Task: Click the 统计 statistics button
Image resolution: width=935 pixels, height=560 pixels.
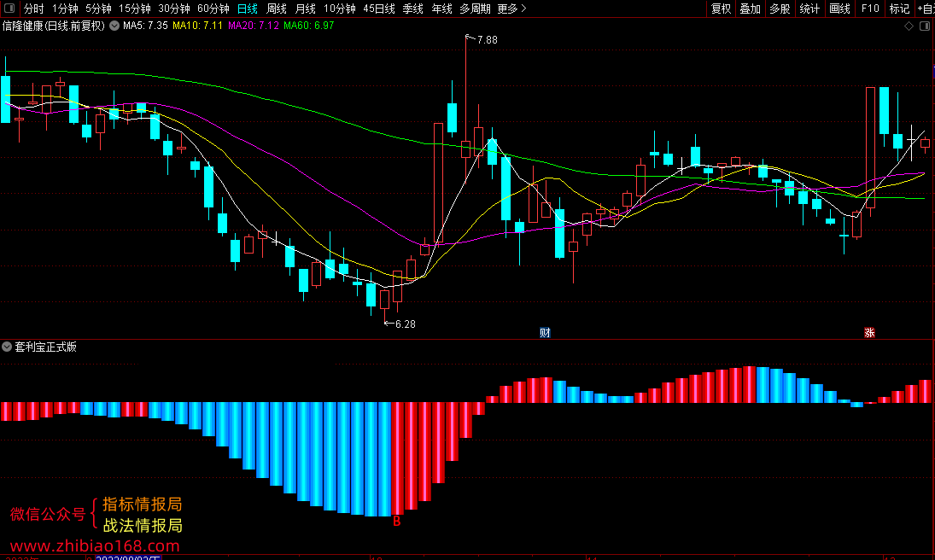Action: click(809, 9)
